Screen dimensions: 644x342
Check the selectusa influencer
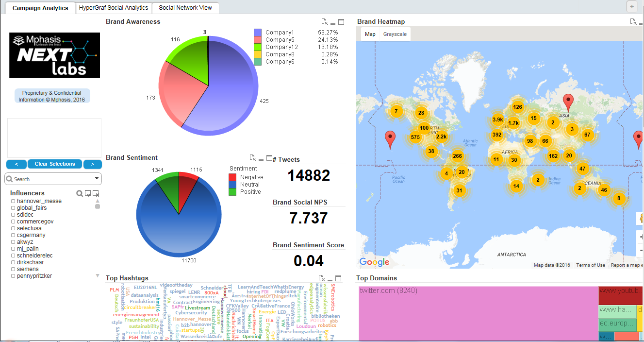click(13, 228)
